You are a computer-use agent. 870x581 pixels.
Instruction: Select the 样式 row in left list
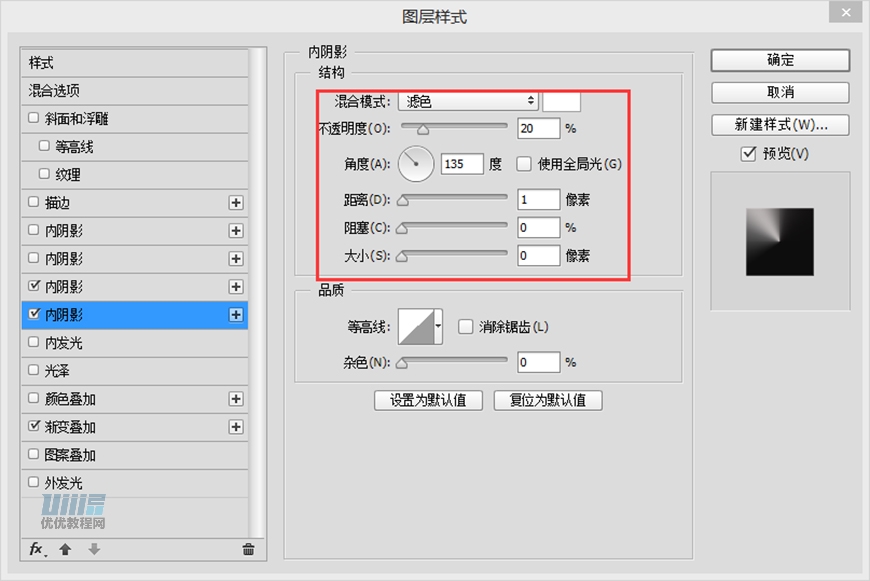pyautogui.click(x=135, y=63)
